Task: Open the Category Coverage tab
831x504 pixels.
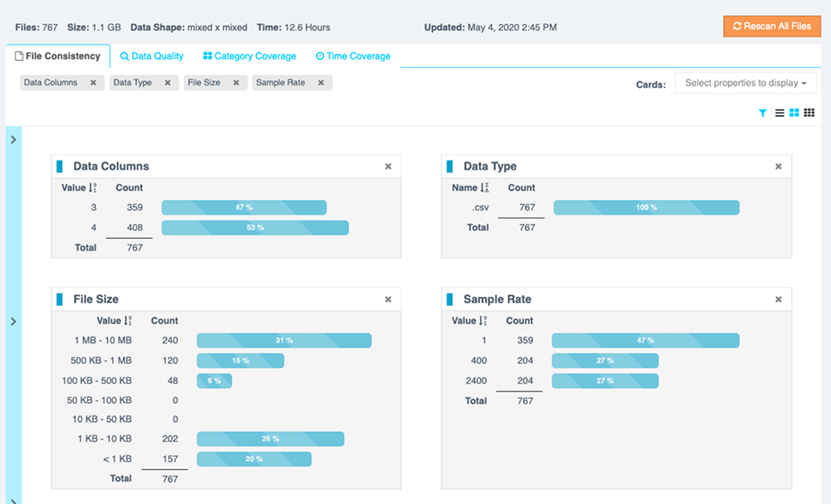Action: 249,56
